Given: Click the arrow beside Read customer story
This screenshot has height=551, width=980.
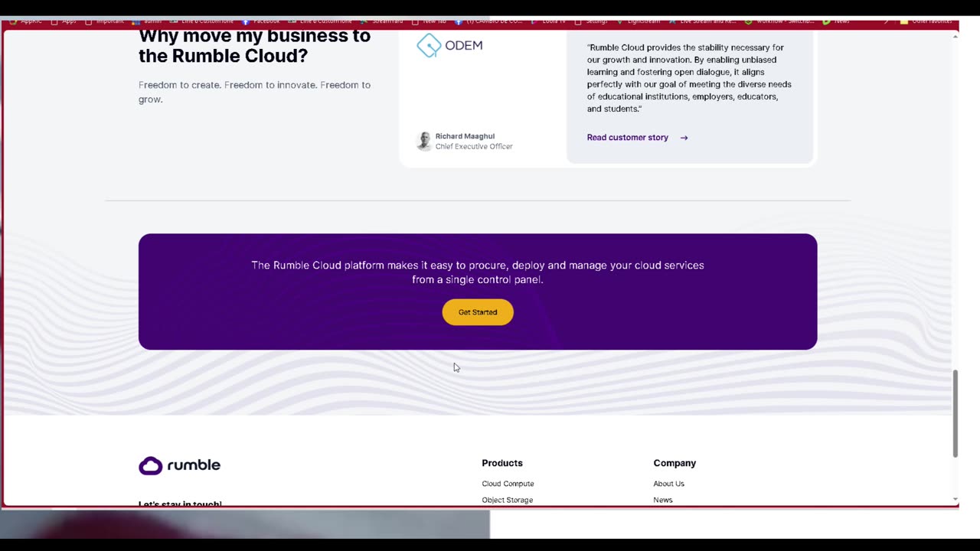Looking at the screenshot, I should [x=684, y=138].
